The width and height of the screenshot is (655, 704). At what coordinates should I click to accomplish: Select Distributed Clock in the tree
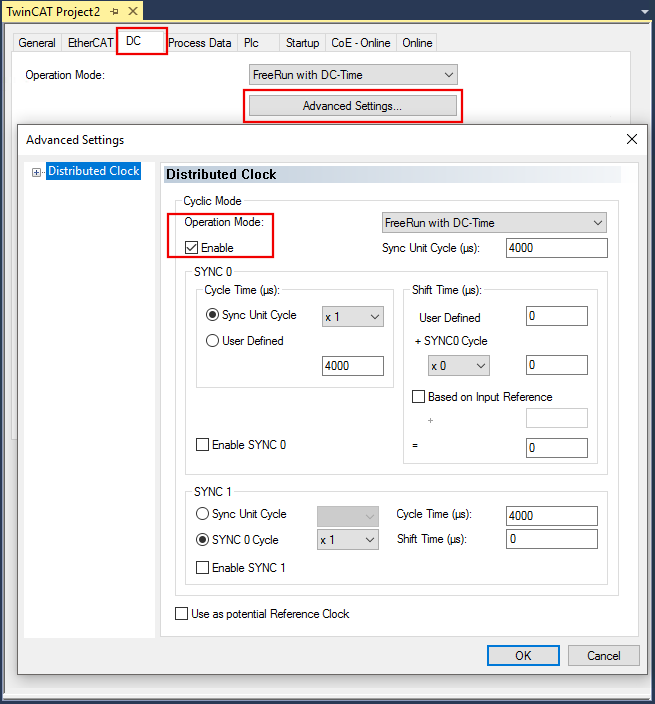93,171
